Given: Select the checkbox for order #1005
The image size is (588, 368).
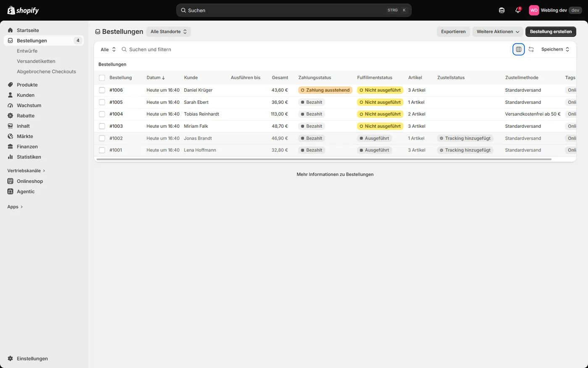Looking at the screenshot, I should [x=102, y=102].
